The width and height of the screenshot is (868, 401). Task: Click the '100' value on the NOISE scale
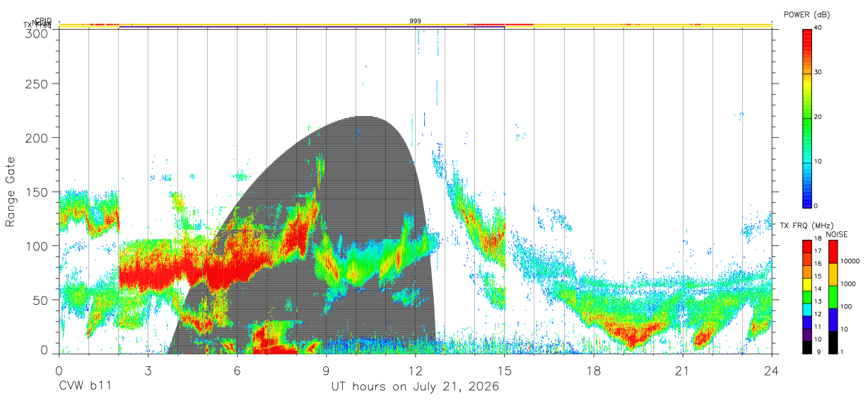coord(846,306)
